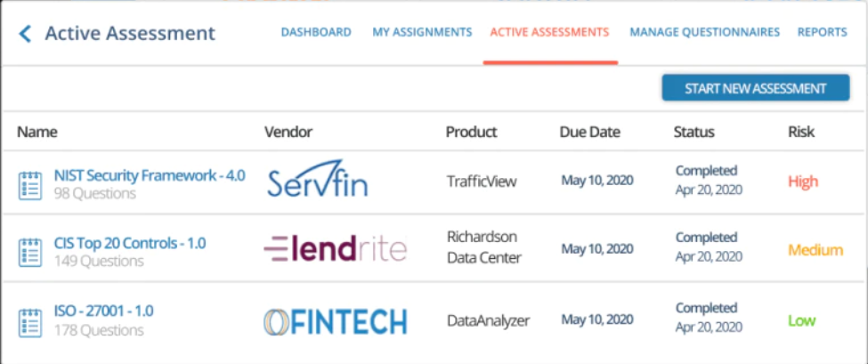Open the CIS Top 20 Controls - 1.0 link
868x364 pixels.
130,243
